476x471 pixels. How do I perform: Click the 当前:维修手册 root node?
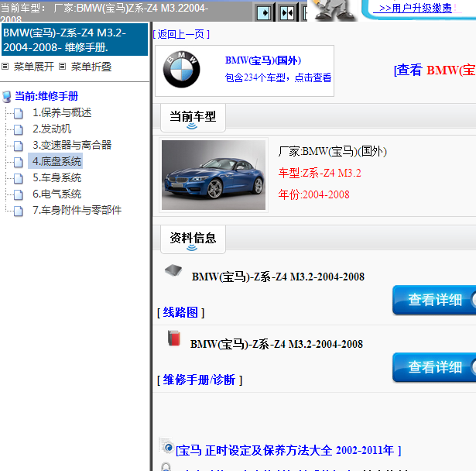point(46,96)
